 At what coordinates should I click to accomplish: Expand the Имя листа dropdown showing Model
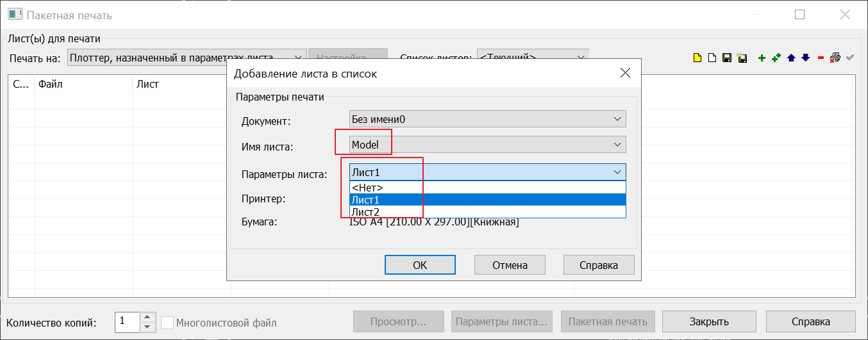[617, 145]
